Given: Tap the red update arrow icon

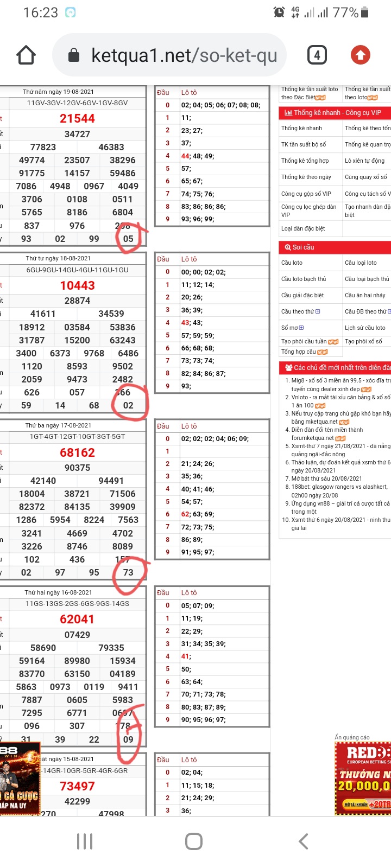Looking at the screenshot, I should [x=361, y=55].
